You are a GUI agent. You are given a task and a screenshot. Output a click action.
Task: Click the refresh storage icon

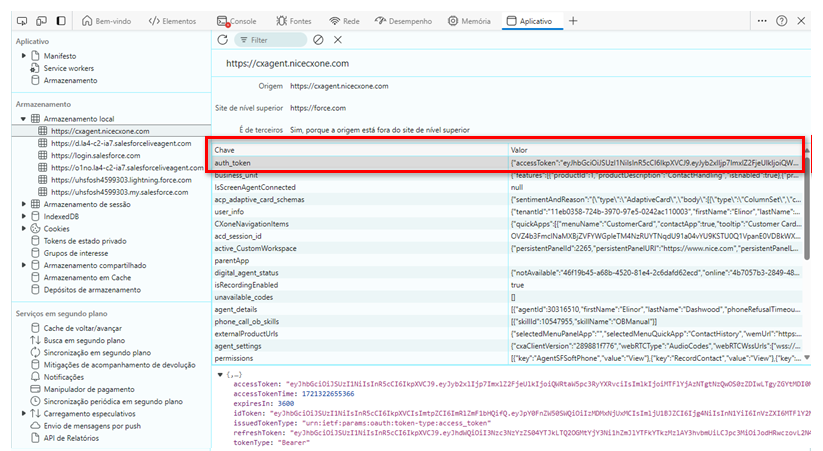223,40
